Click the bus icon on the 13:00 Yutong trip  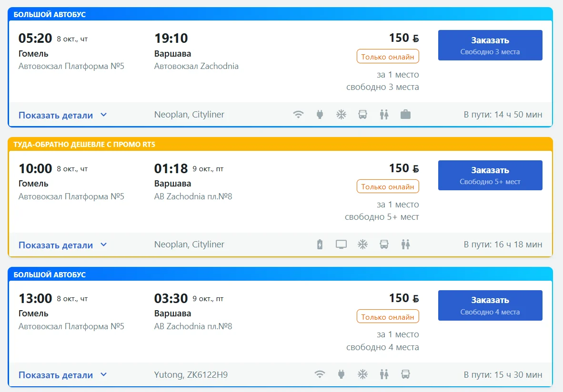click(405, 374)
